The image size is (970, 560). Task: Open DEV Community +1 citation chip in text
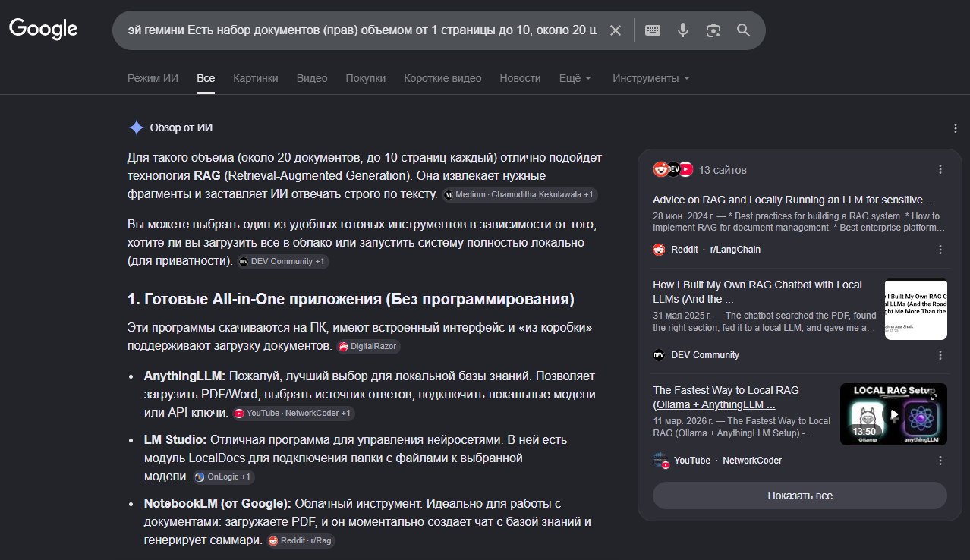coord(282,261)
